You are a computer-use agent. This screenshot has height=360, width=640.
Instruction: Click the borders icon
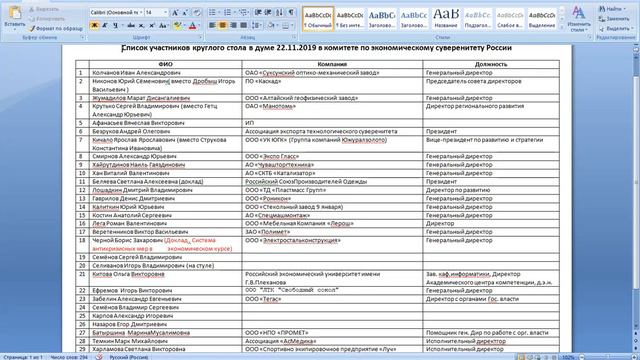[x=285, y=25]
